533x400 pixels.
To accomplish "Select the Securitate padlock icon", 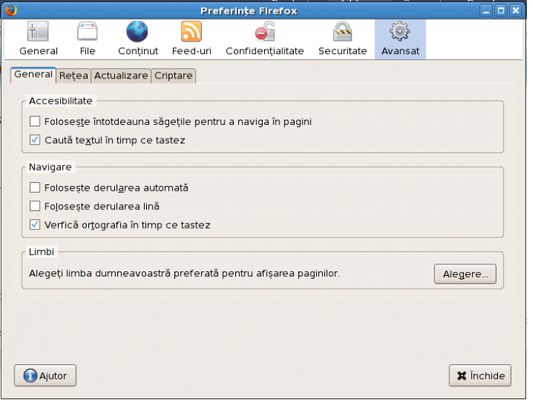I will pyautogui.click(x=343, y=32).
